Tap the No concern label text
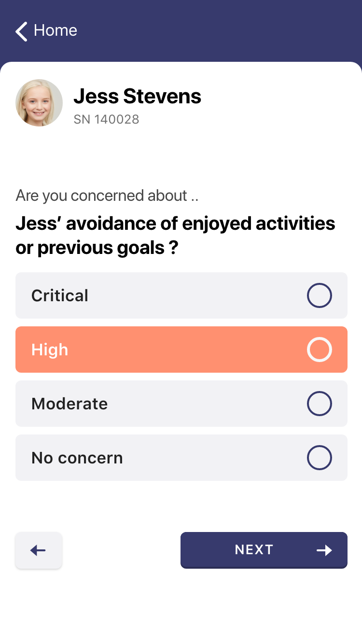Viewport: 362px width, 644px height. click(x=77, y=458)
